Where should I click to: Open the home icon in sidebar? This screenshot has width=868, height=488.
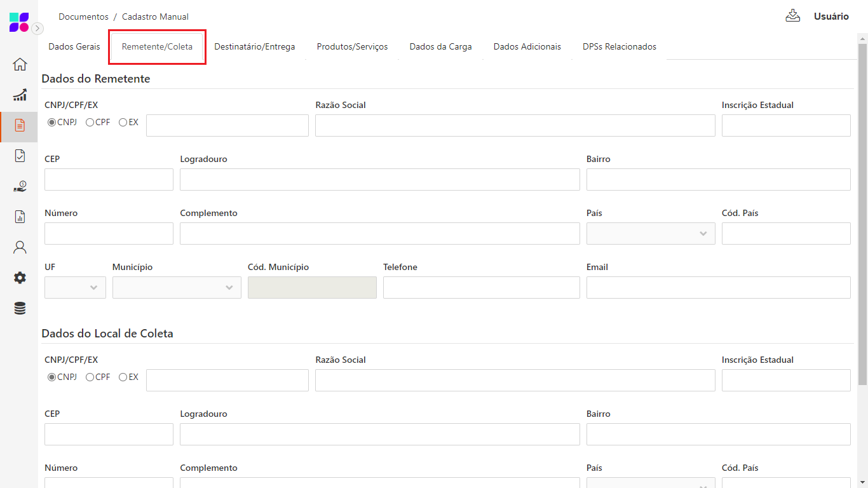point(20,64)
